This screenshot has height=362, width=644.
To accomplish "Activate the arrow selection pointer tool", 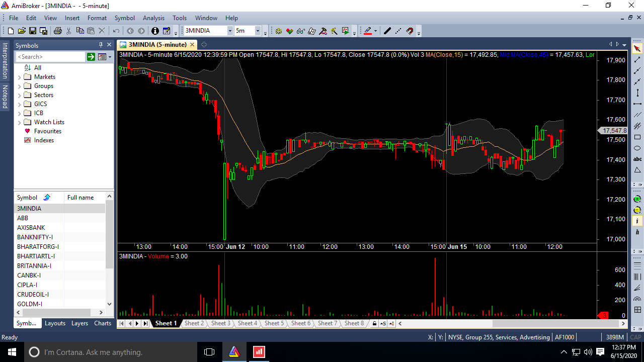I will point(637,48).
